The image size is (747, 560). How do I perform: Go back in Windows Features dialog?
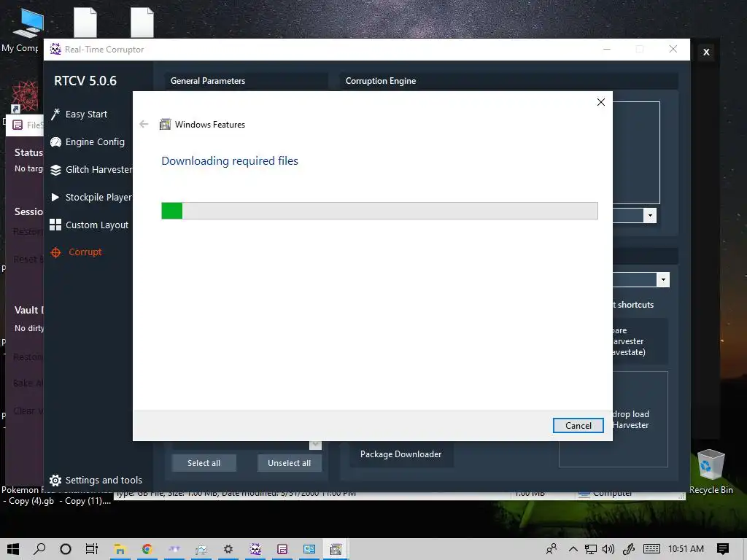(x=144, y=124)
